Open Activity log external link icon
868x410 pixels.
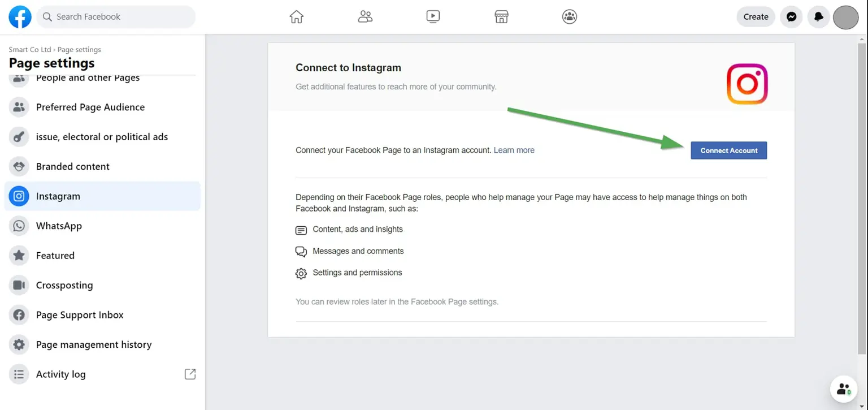[x=190, y=374]
